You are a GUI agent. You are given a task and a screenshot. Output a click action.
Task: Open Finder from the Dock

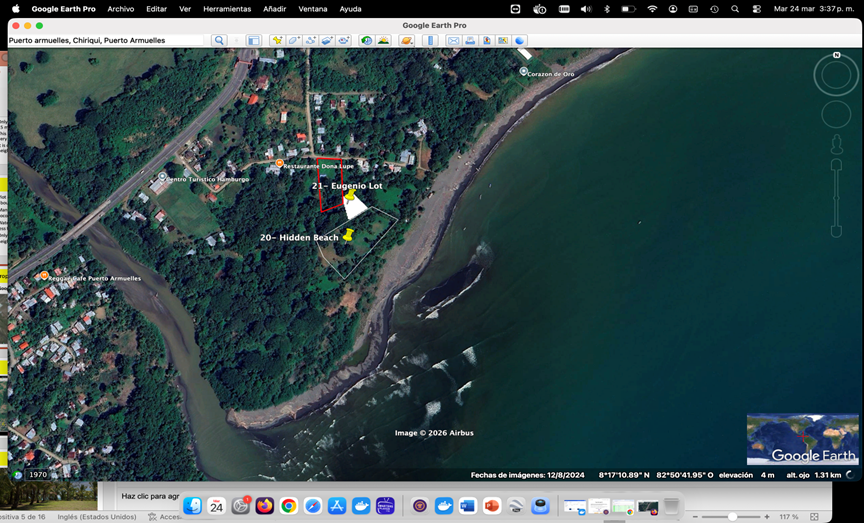[x=192, y=505]
